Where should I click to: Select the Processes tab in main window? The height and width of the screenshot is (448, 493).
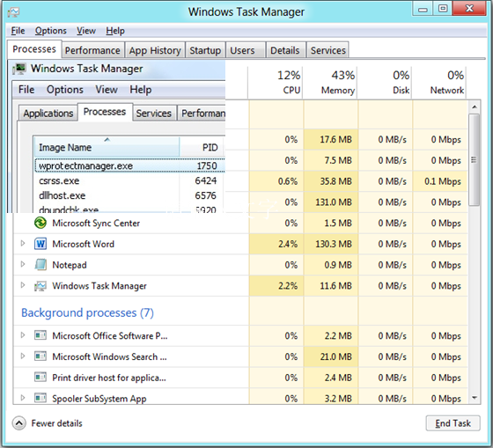click(x=34, y=49)
